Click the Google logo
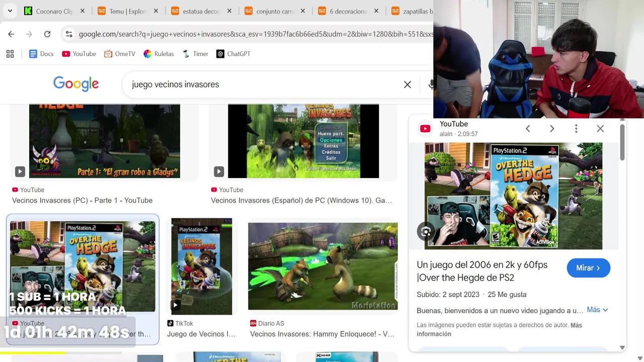The height and width of the screenshot is (362, 644). point(76,84)
